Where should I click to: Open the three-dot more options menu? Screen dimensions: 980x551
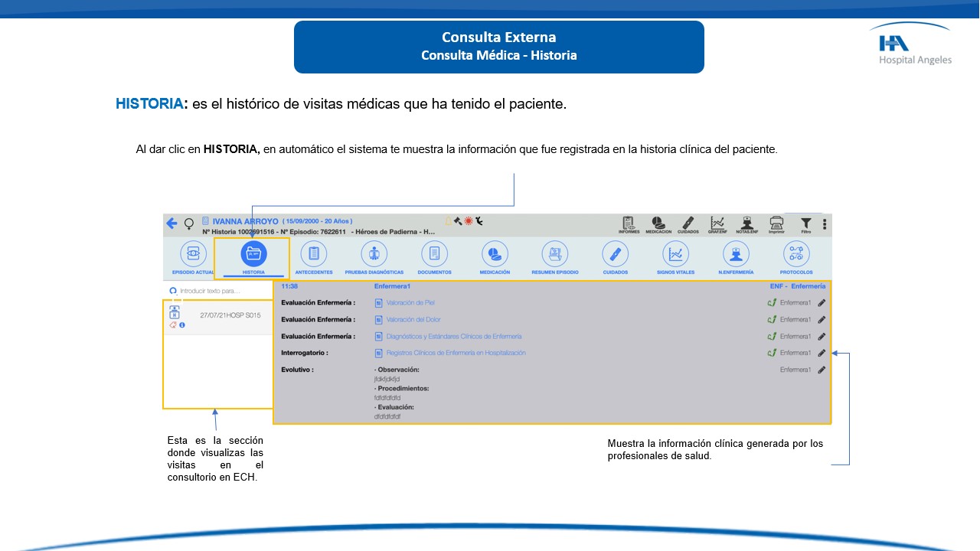[825, 224]
